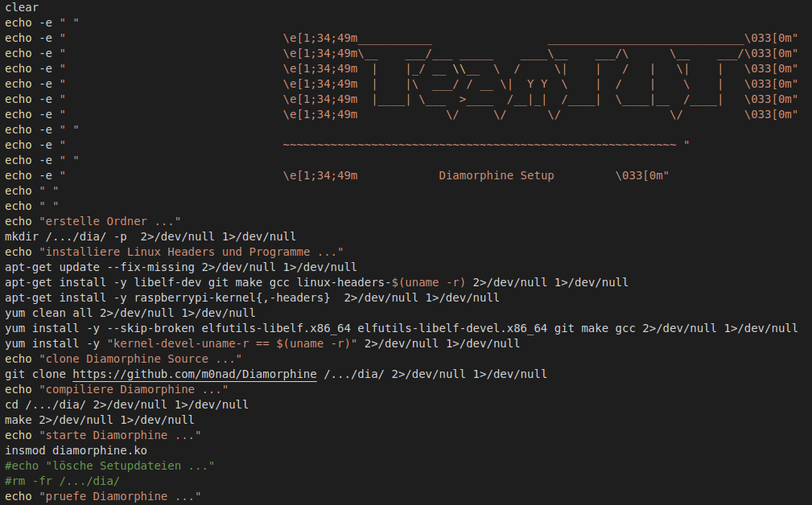Click the yum clean all line

pyautogui.click(x=130, y=313)
